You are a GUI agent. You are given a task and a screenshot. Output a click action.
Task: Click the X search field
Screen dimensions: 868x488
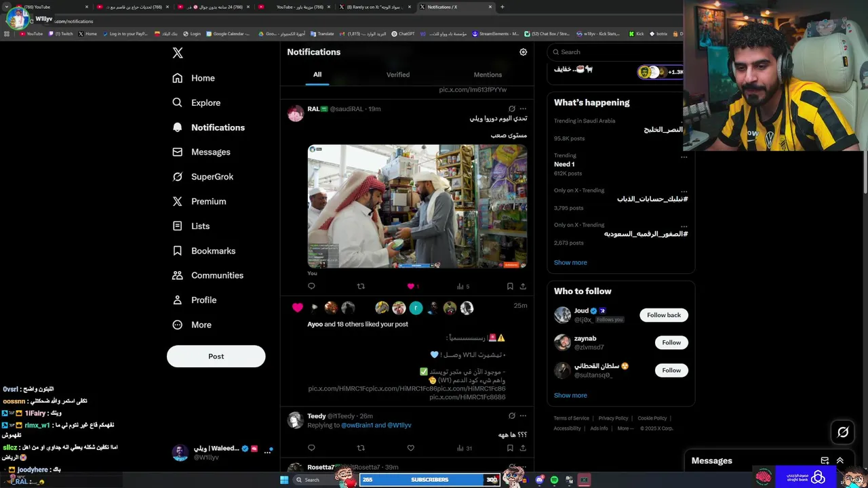[x=616, y=52]
